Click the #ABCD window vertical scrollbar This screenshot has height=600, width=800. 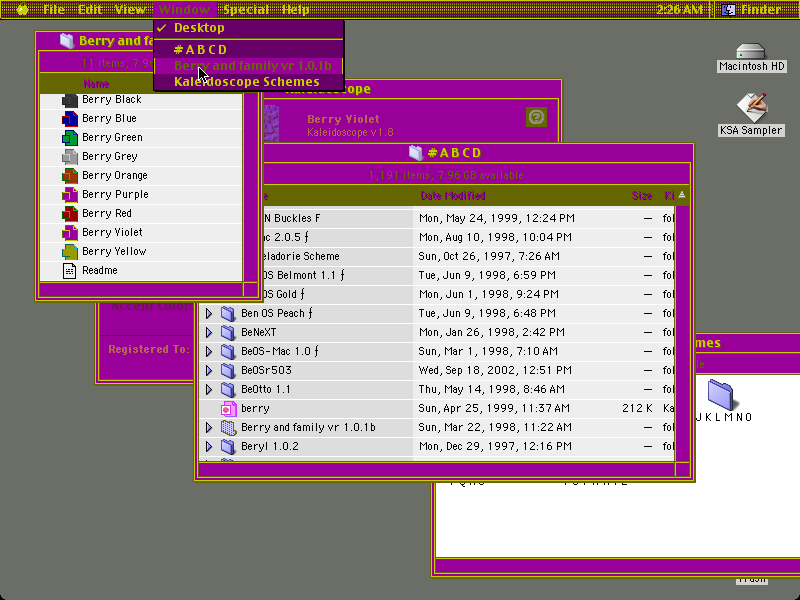pos(682,334)
